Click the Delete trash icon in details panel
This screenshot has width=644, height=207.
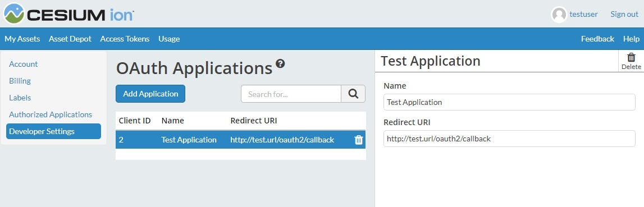pos(631,61)
